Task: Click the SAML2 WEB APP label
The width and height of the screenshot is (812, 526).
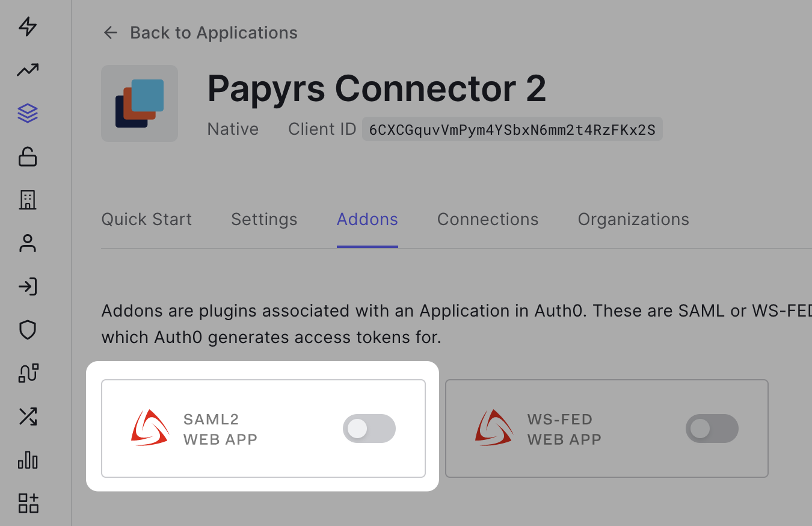Action: [x=220, y=429]
